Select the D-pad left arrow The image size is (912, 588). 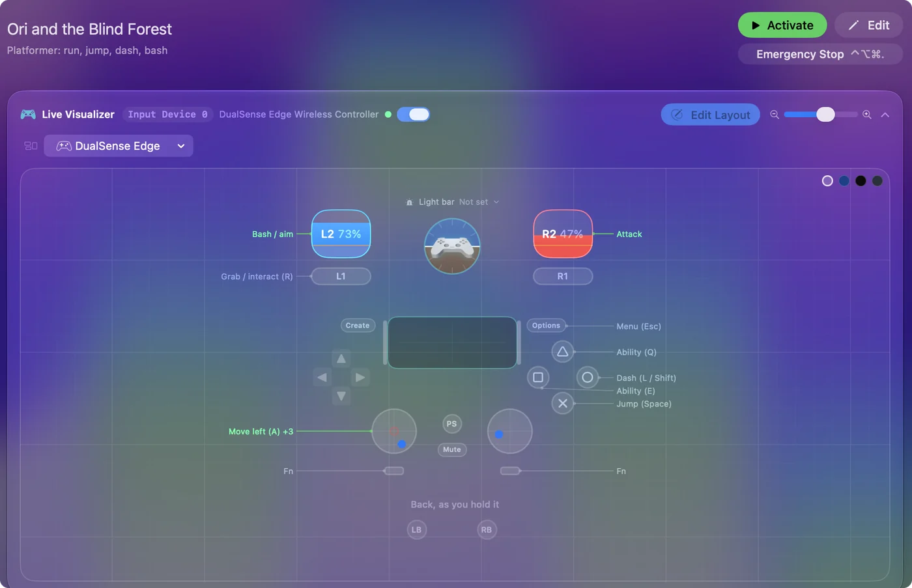322,377
